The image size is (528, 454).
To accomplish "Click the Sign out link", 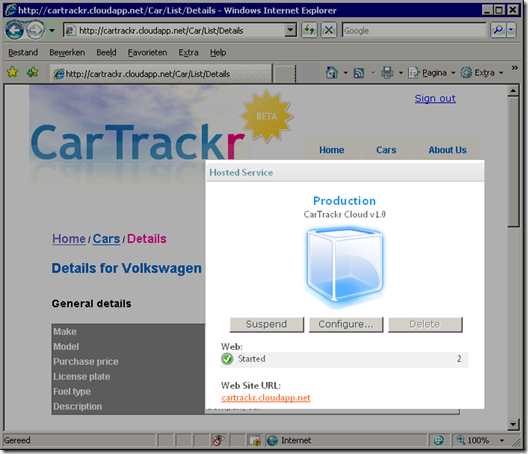I will (435, 98).
